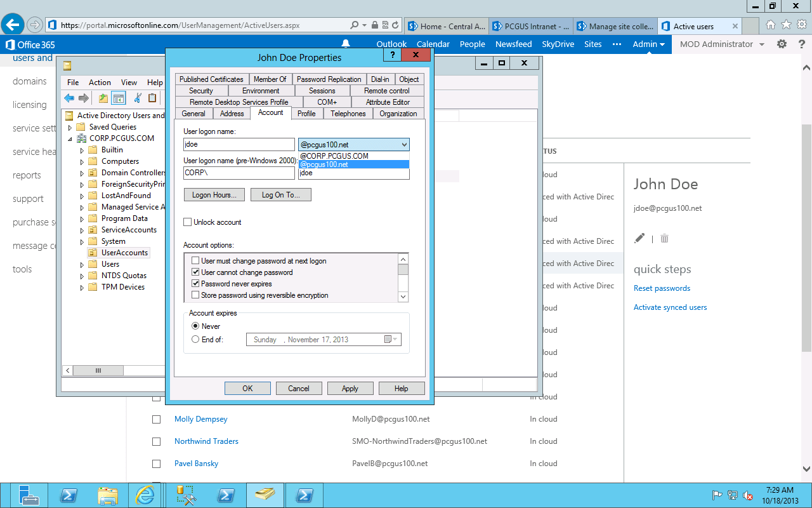The image size is (812, 508).
Task: Switch to the Member Of tab
Action: (270, 79)
